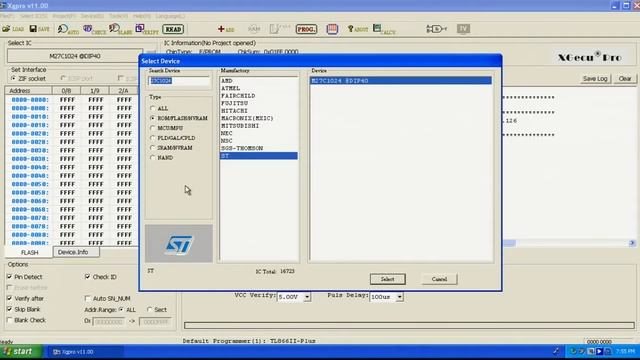Select HITACHI in the Manufactory list

pos(258,111)
